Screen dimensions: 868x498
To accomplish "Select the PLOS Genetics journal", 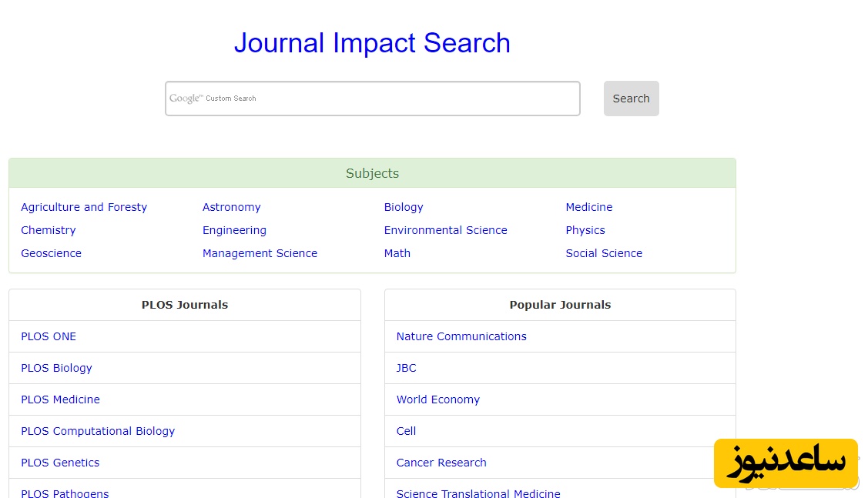I will pyautogui.click(x=60, y=463).
